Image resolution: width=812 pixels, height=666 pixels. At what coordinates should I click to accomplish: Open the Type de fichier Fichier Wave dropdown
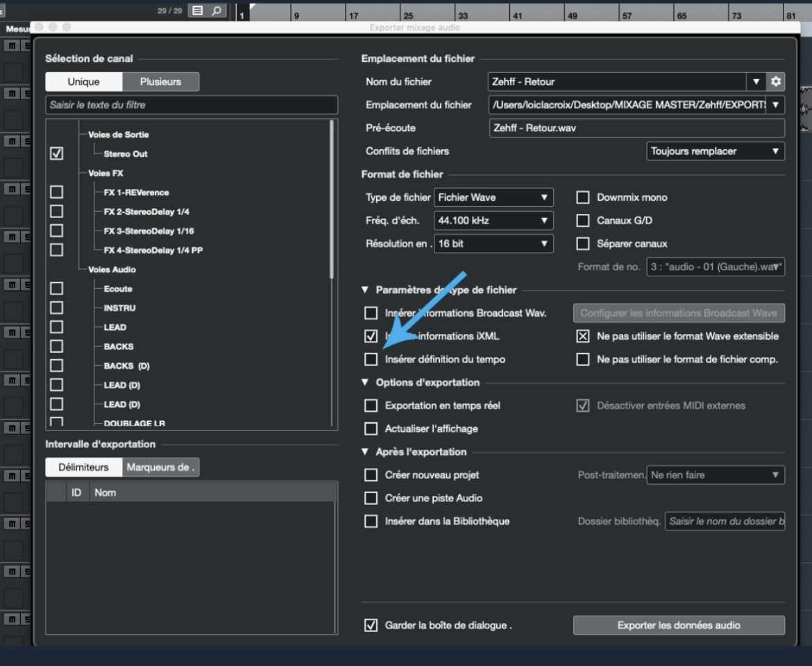pos(493,197)
